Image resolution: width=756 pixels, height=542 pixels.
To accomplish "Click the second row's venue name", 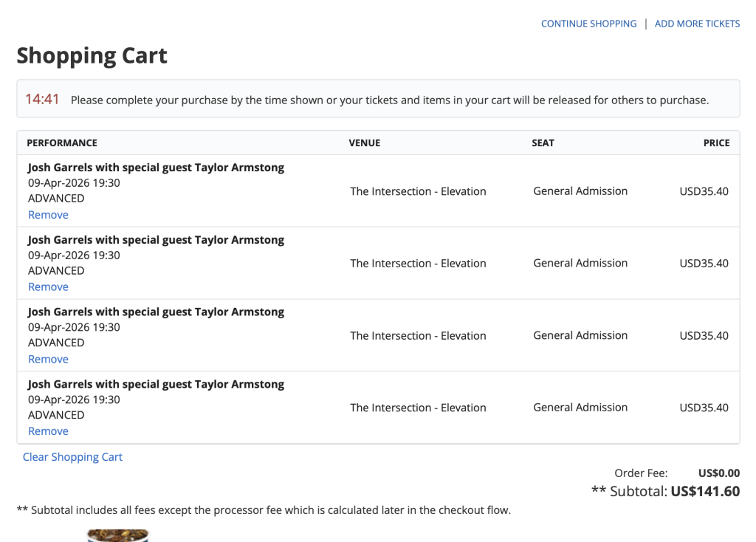I will click(418, 264).
